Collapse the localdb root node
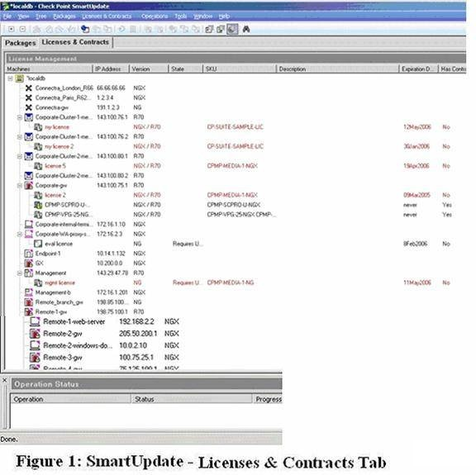Image resolution: width=476 pixels, height=475 pixels. pyautogui.click(x=10, y=78)
